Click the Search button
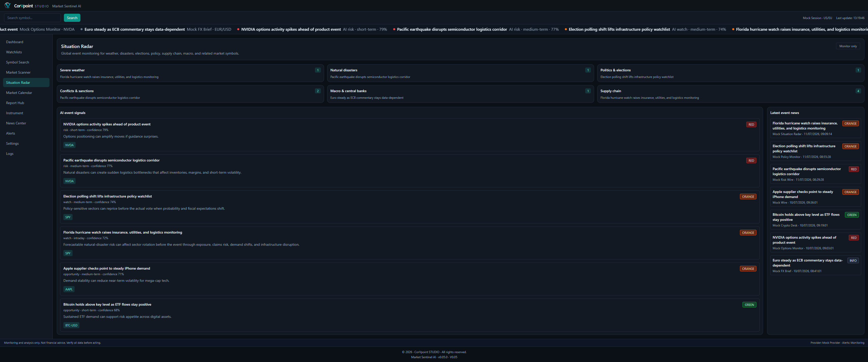The width and height of the screenshot is (868, 362). click(x=72, y=18)
